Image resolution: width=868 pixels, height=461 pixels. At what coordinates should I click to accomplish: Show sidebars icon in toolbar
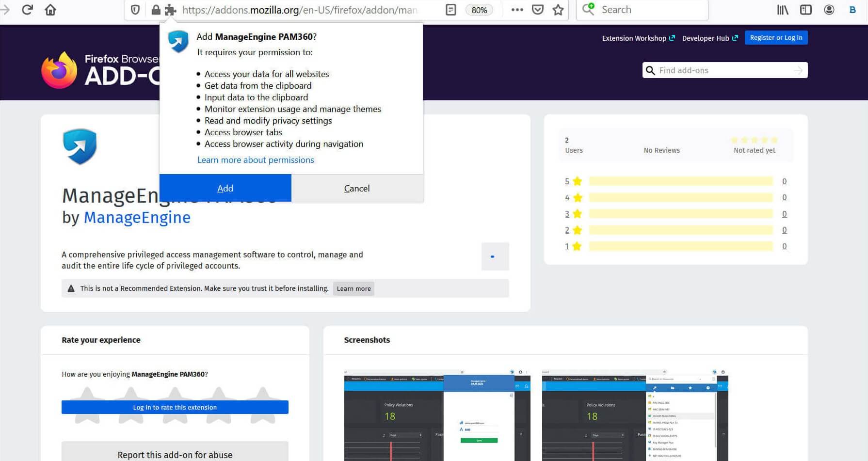(806, 10)
